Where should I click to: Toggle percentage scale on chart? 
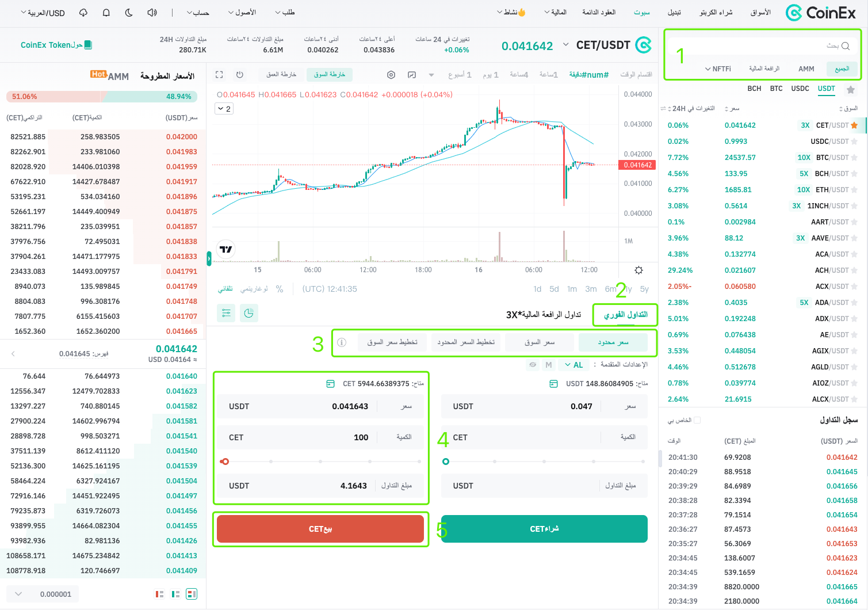(280, 289)
